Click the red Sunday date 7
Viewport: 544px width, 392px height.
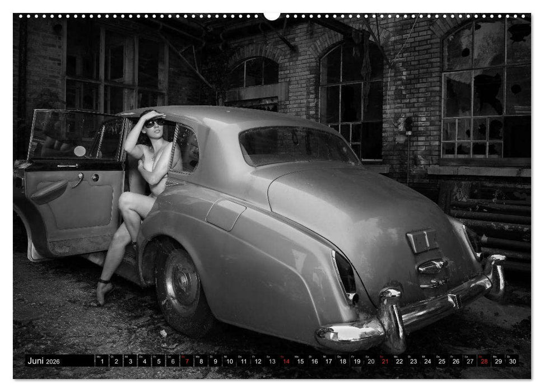coord(186,362)
